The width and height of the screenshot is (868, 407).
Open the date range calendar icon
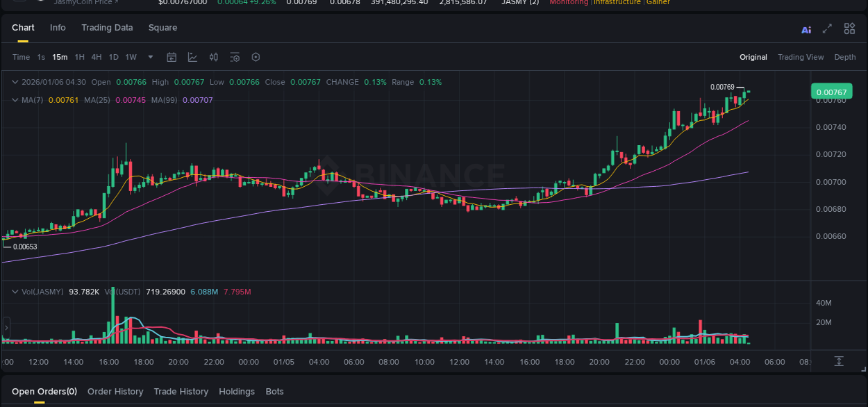coord(172,57)
